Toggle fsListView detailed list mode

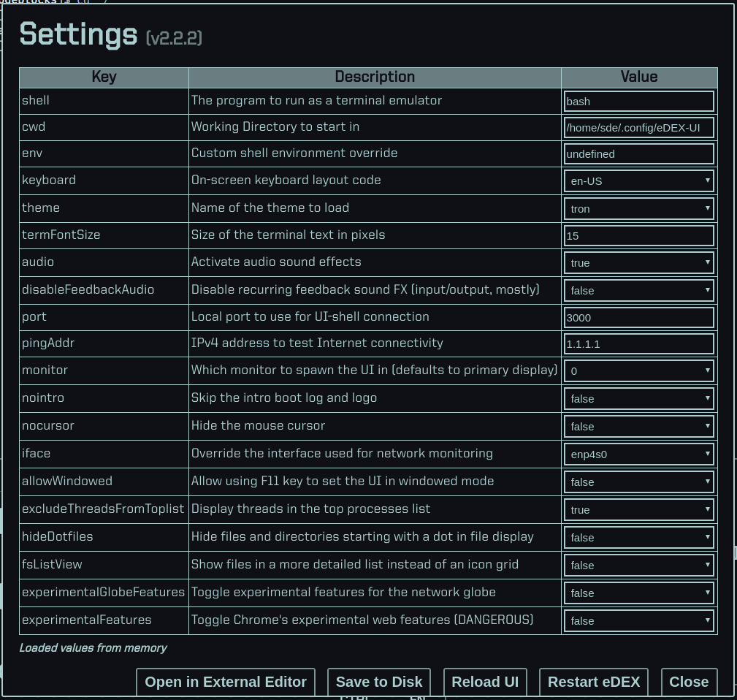[x=638, y=565]
